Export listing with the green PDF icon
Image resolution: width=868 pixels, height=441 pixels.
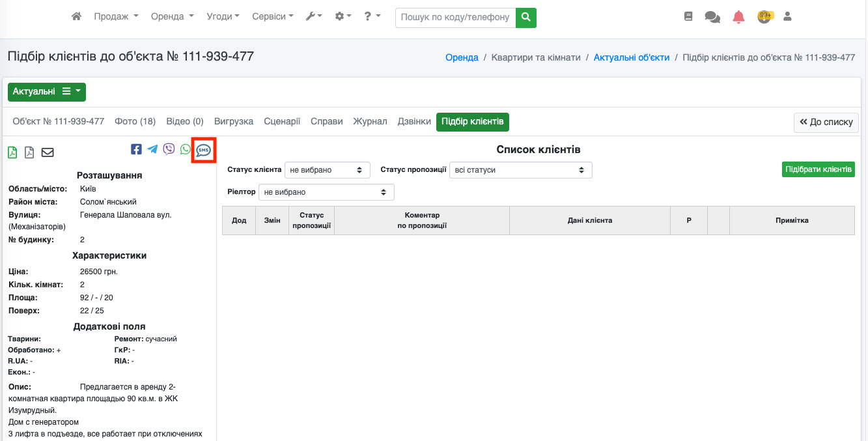(x=12, y=152)
